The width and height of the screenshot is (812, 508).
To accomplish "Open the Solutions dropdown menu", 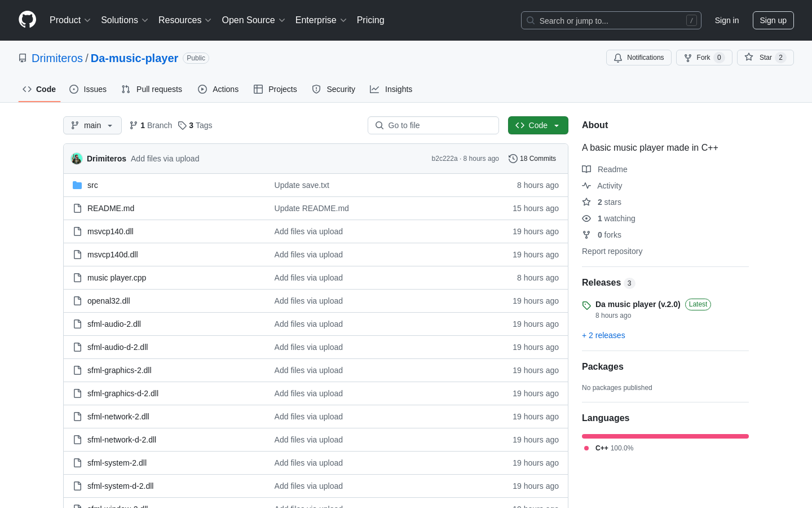I will click(x=125, y=20).
